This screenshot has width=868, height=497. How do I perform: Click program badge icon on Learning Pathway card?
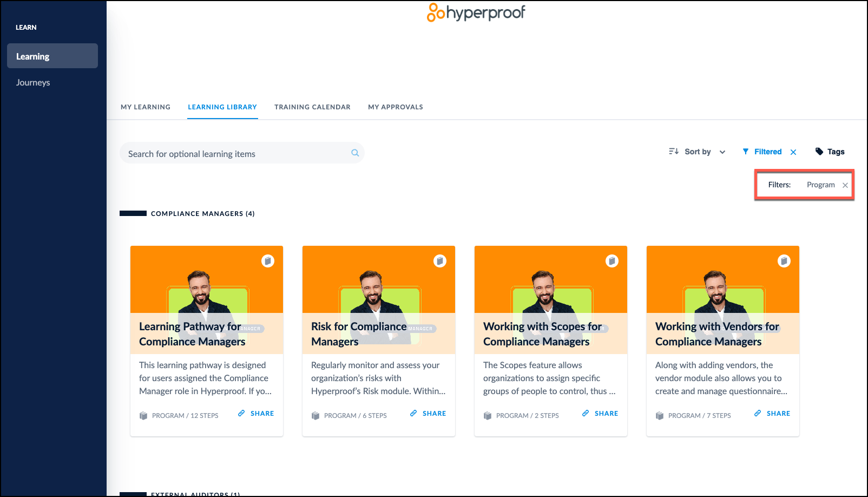[268, 261]
